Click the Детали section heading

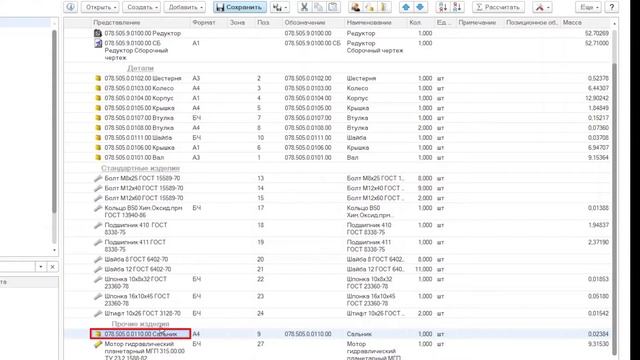(x=140, y=68)
